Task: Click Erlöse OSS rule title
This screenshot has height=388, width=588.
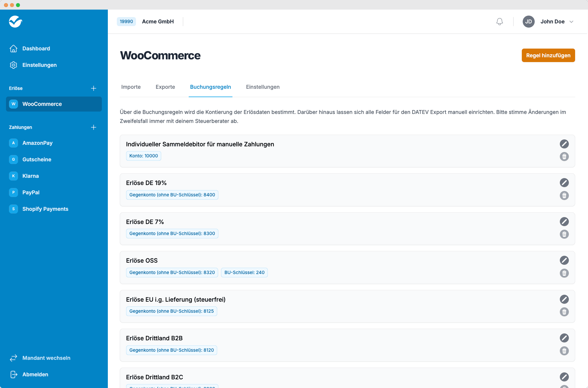Action: 142,261
